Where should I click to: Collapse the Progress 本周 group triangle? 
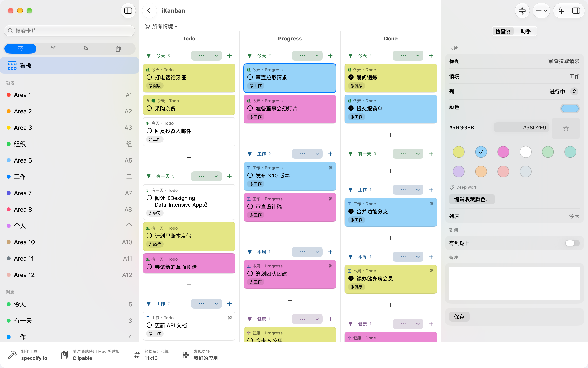[x=249, y=252]
